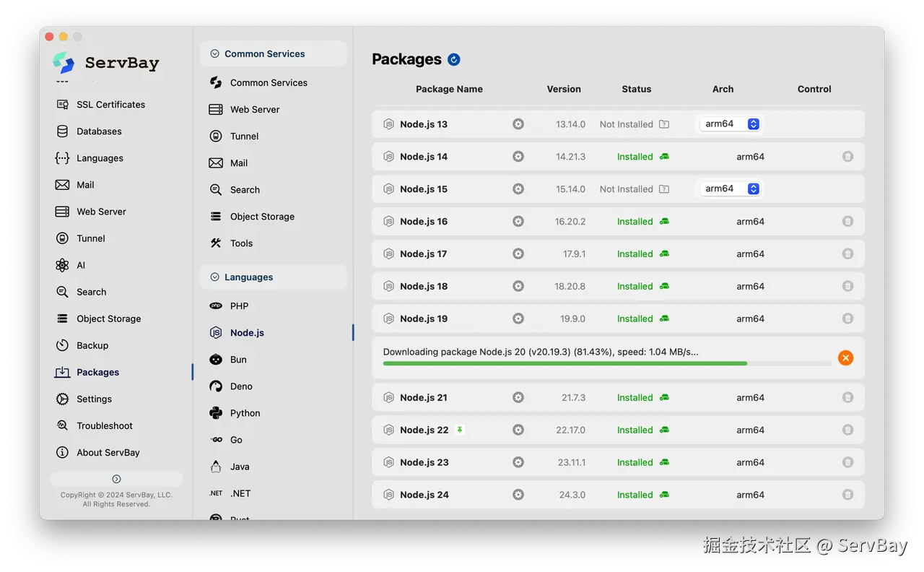Click the Node.js 20 download progress bar
The height and width of the screenshot is (572, 924).
tap(607, 363)
